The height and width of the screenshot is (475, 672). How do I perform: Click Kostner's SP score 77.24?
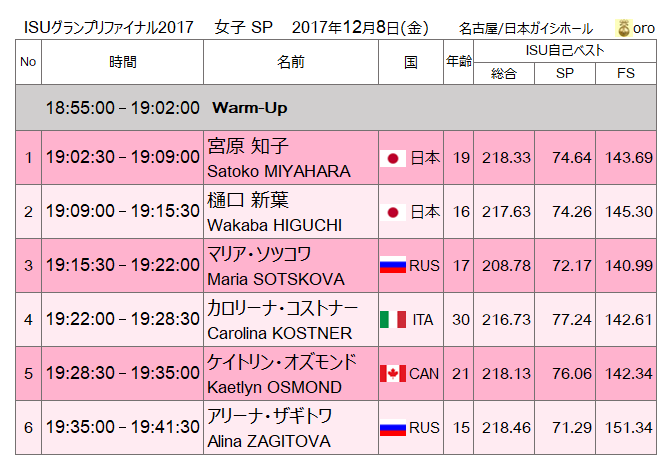[x=567, y=320]
